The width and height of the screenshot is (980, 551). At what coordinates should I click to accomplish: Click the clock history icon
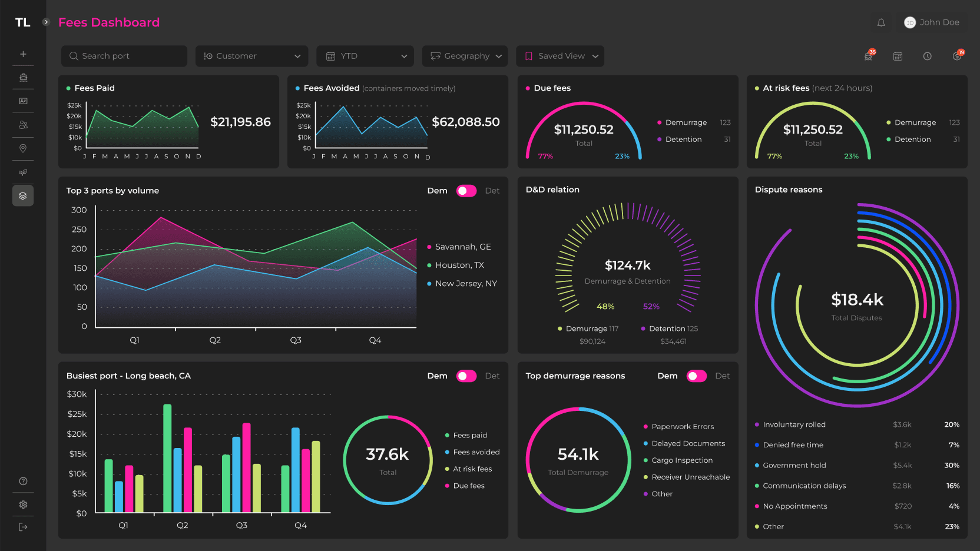[x=927, y=57]
